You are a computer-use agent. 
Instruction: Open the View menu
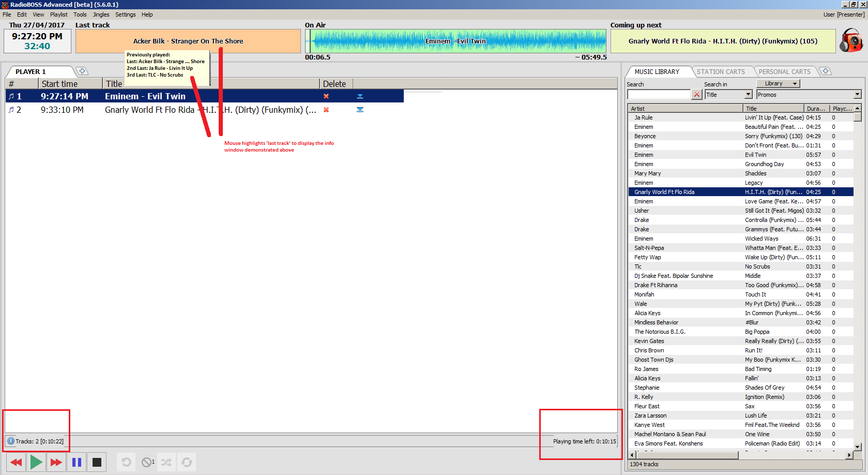click(x=38, y=14)
